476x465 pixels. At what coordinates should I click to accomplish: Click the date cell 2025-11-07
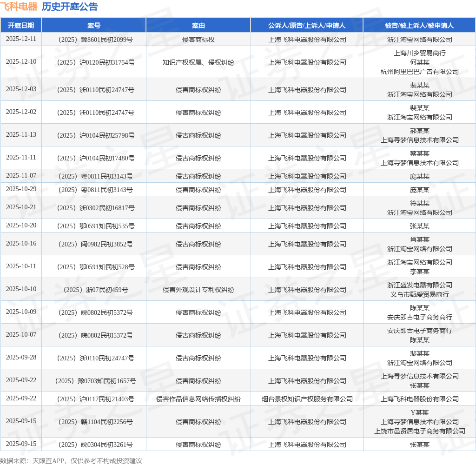coord(21,176)
